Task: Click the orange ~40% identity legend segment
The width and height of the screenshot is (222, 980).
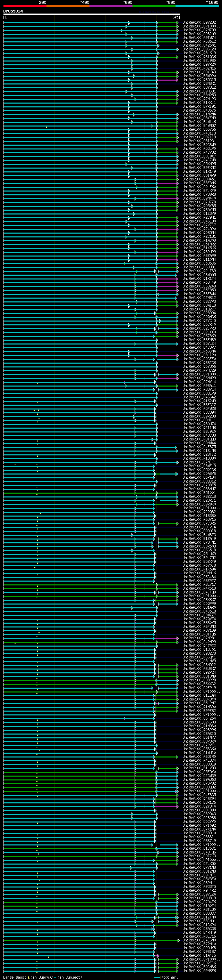Action: [x=68, y=6]
